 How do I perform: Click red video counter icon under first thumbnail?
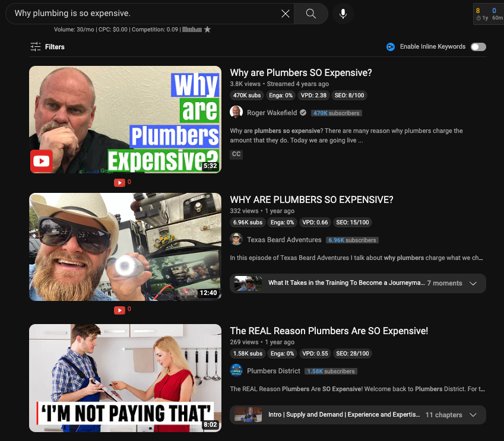coord(119,183)
